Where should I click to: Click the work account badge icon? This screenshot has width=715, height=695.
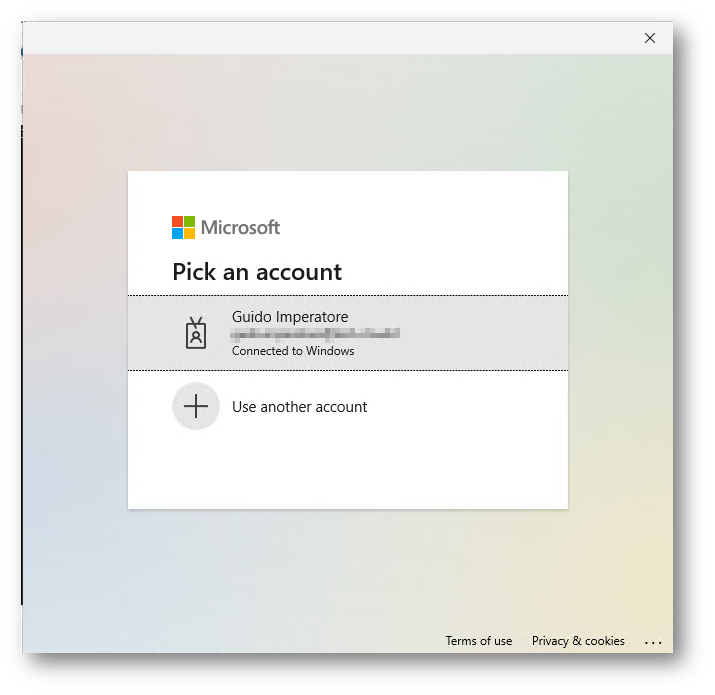[x=196, y=333]
